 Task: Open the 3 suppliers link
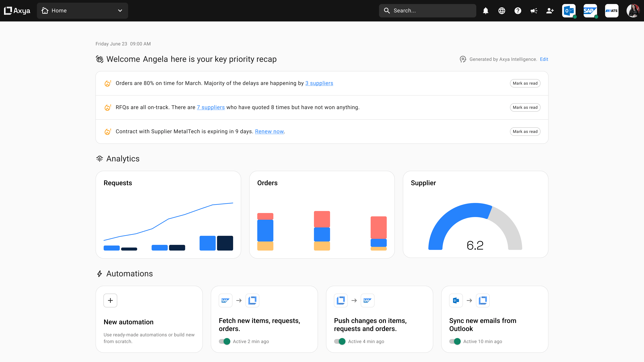click(x=319, y=83)
